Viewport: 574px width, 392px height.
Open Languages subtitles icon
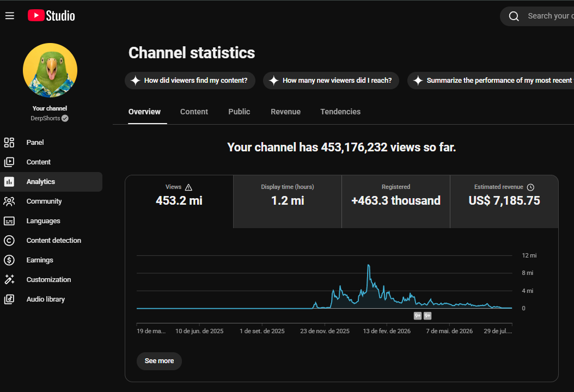[9, 220]
